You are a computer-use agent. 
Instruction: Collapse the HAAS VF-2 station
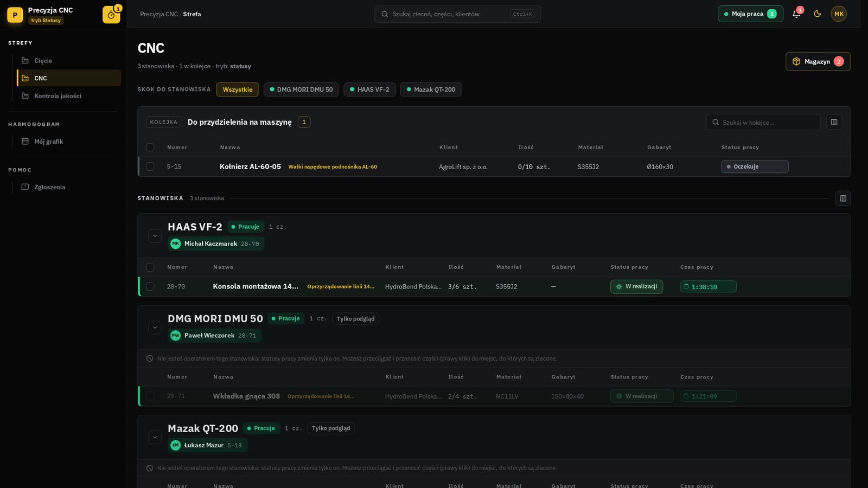tap(155, 236)
